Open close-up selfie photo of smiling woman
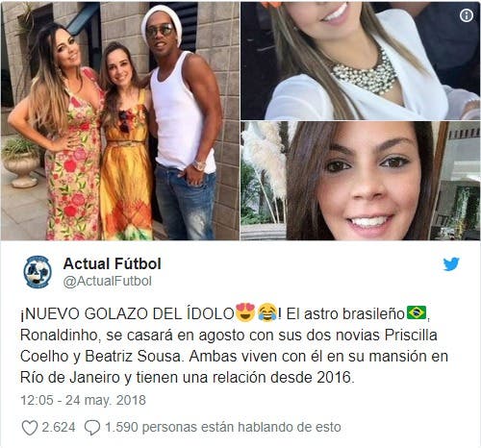 [x=361, y=181]
